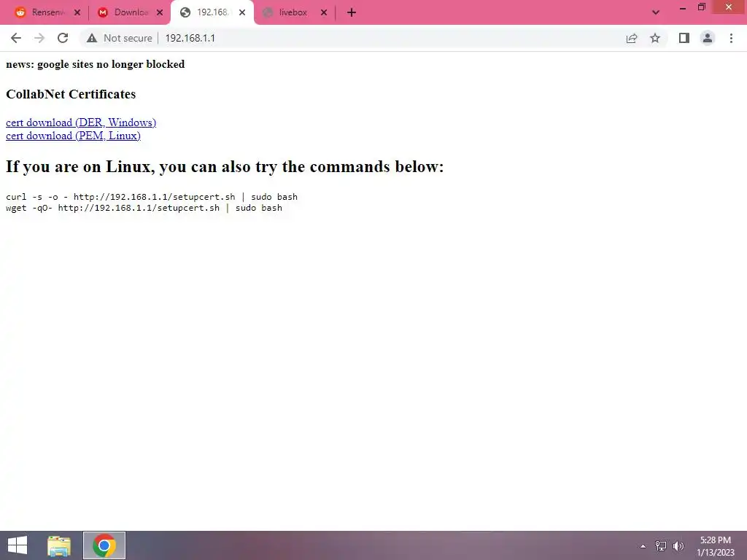747x560 pixels.
Task: Click the forward navigation arrow
Action: (39, 38)
